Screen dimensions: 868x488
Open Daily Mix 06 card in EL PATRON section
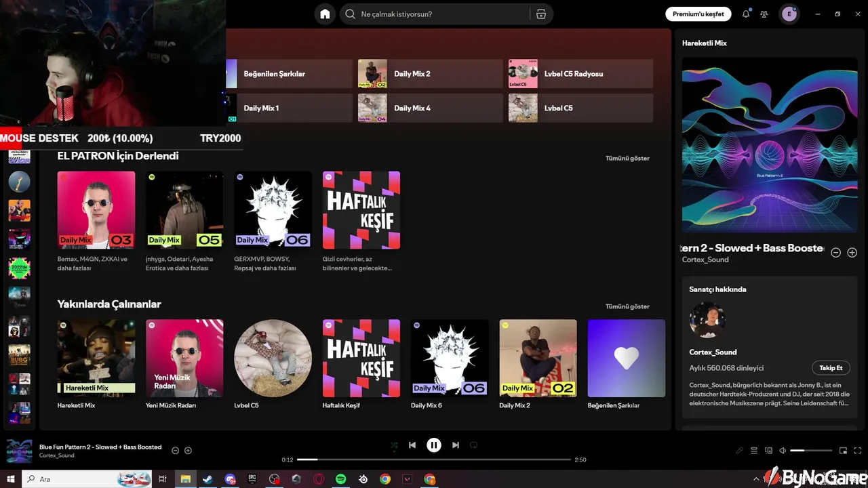tap(273, 222)
